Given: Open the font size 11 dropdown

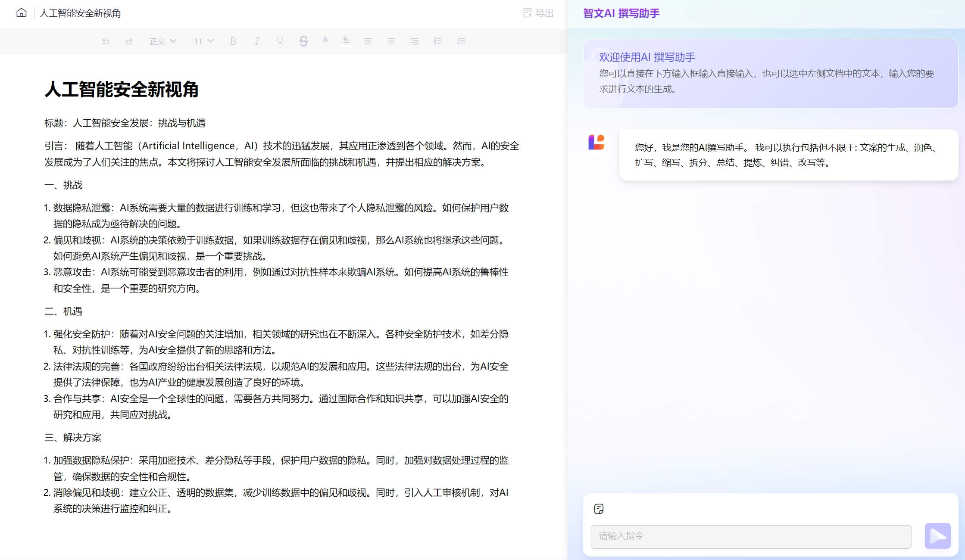Looking at the screenshot, I should click(x=203, y=41).
